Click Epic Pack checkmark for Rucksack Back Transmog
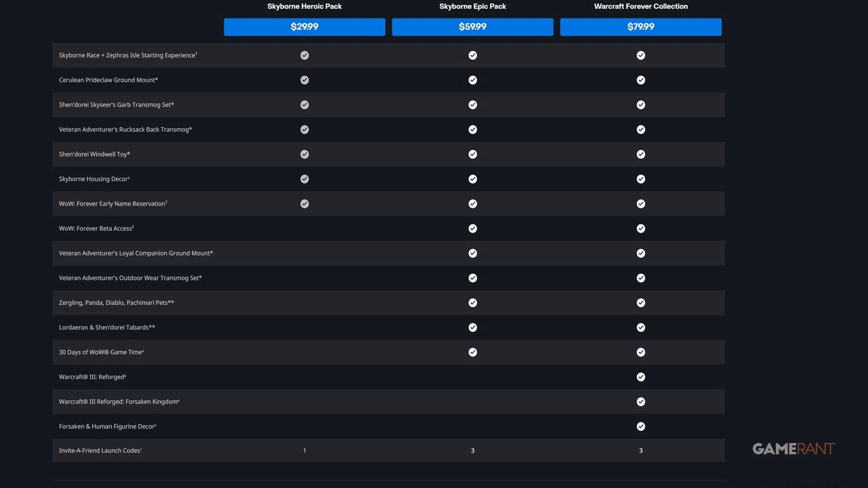The width and height of the screenshot is (868, 488). [x=473, y=129]
